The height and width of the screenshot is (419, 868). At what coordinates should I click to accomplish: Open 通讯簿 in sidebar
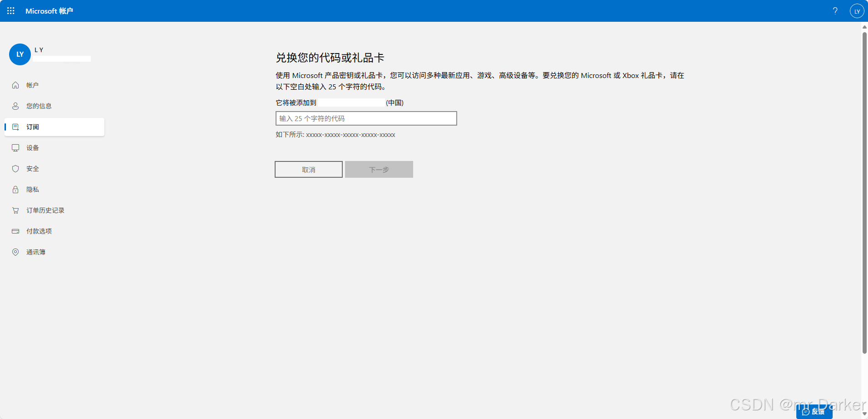click(54, 252)
